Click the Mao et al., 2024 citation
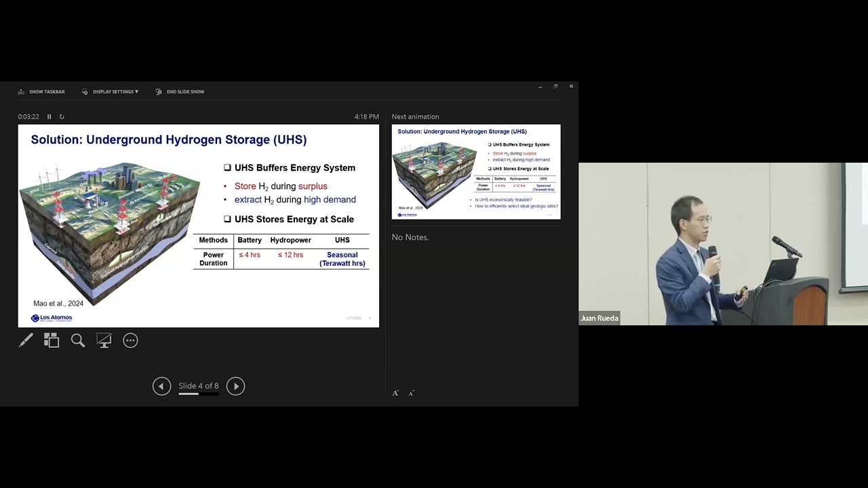The image size is (868, 488). pos(58,304)
